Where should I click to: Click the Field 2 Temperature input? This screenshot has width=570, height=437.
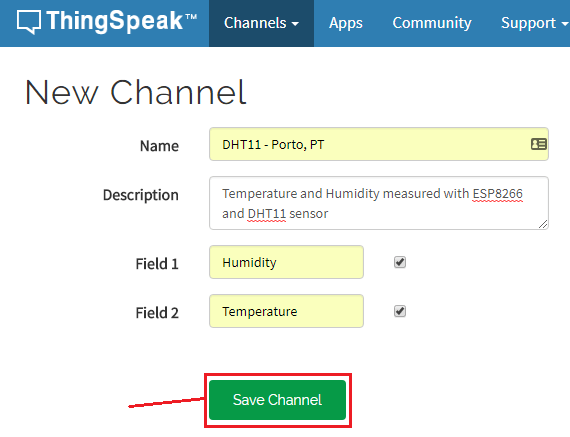tap(286, 311)
